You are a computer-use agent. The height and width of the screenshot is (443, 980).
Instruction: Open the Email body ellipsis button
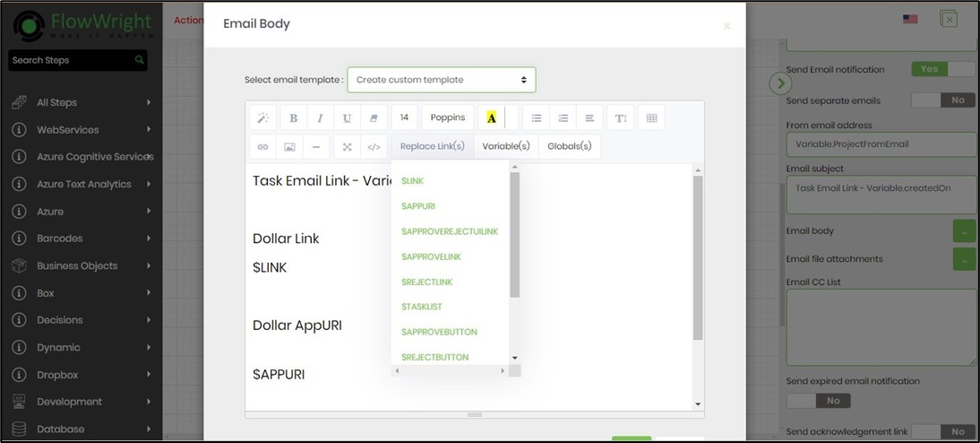(964, 230)
